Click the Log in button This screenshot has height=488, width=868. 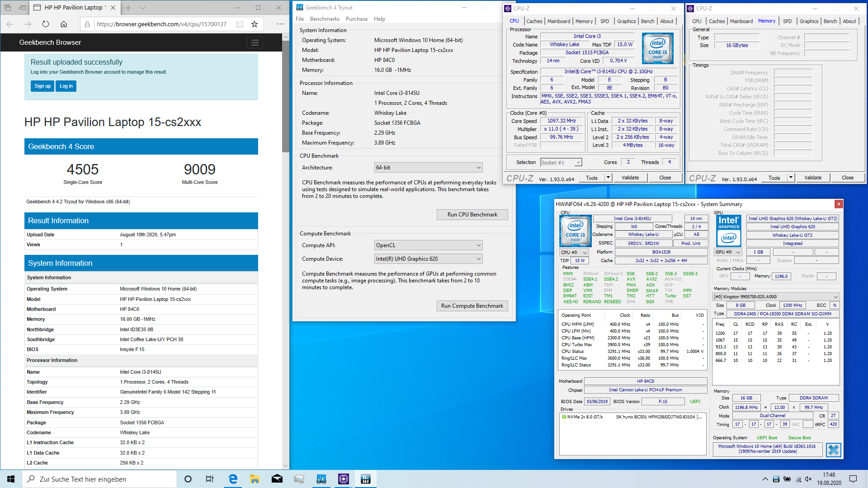pyautogui.click(x=66, y=86)
